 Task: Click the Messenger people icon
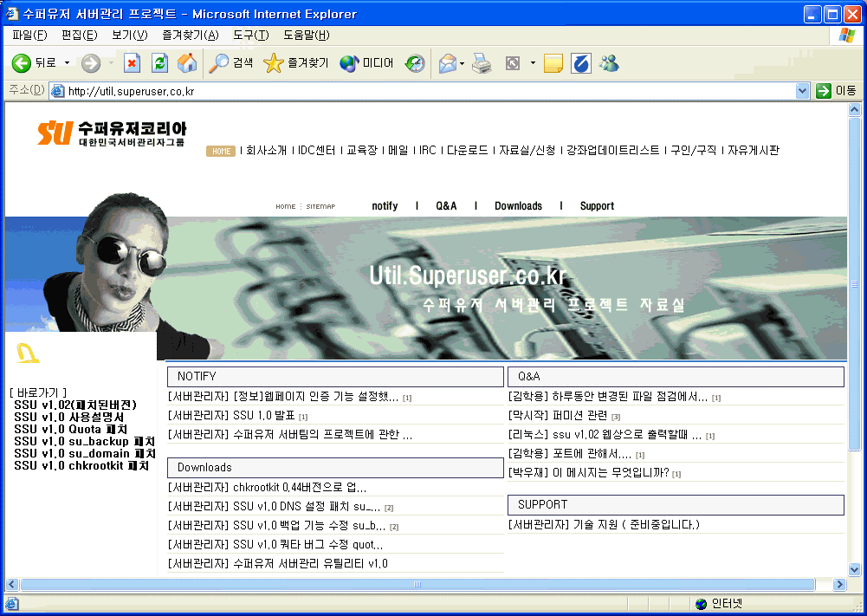tap(609, 63)
